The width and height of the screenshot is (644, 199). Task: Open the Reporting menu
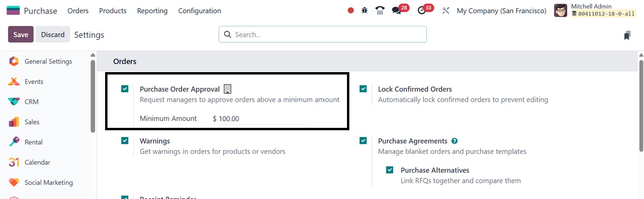click(152, 11)
